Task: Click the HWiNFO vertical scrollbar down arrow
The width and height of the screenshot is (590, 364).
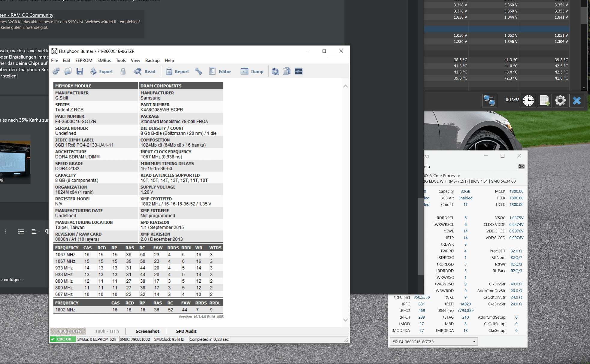Action: pos(584,88)
